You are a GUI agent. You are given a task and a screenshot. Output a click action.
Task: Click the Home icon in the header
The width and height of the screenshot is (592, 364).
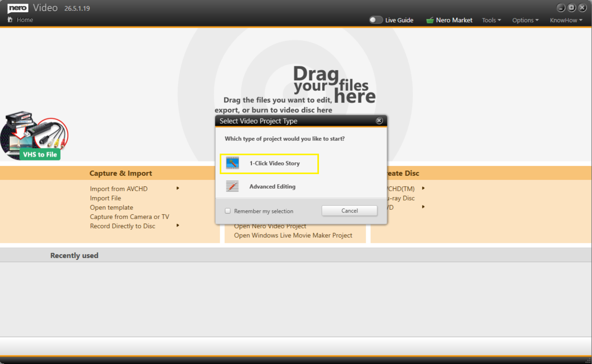click(x=10, y=20)
